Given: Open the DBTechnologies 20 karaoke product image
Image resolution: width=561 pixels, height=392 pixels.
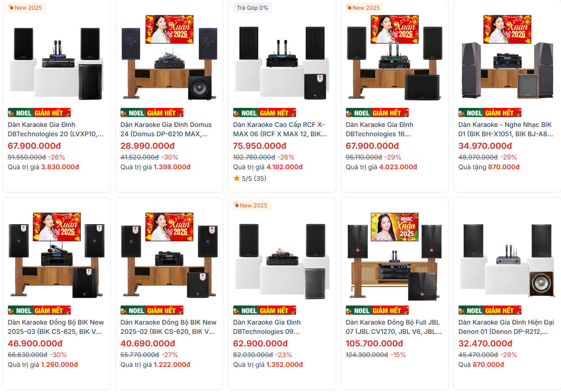Looking at the screenshot, I should (x=57, y=58).
